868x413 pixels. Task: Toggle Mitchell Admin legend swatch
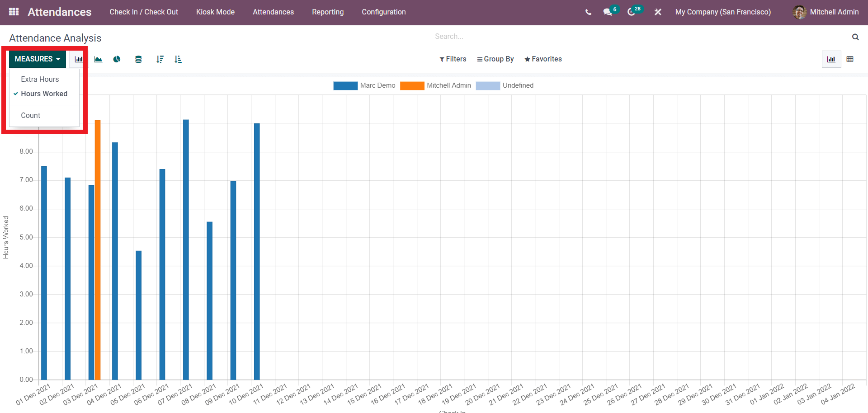coord(412,86)
